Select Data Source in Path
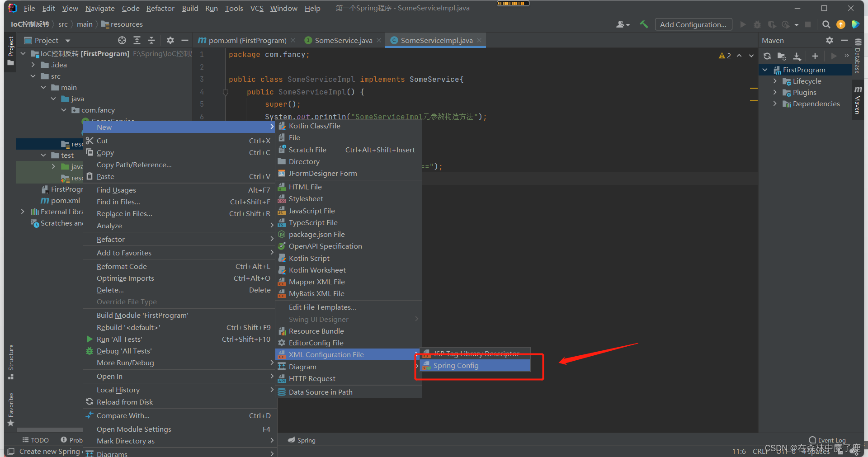868x457 pixels. pos(349,392)
